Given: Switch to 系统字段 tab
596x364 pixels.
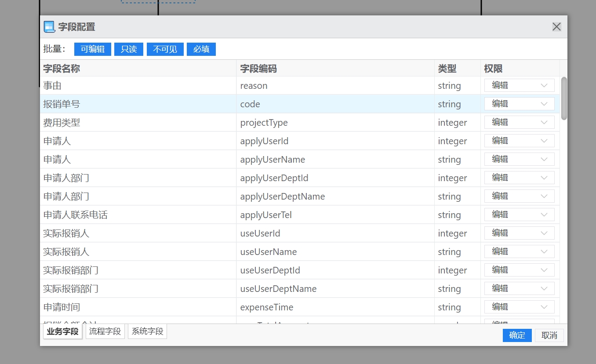Looking at the screenshot, I should 147,331.
